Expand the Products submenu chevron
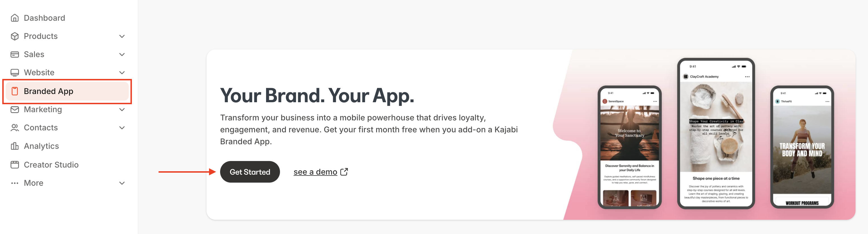This screenshot has height=234, width=868. [x=122, y=36]
